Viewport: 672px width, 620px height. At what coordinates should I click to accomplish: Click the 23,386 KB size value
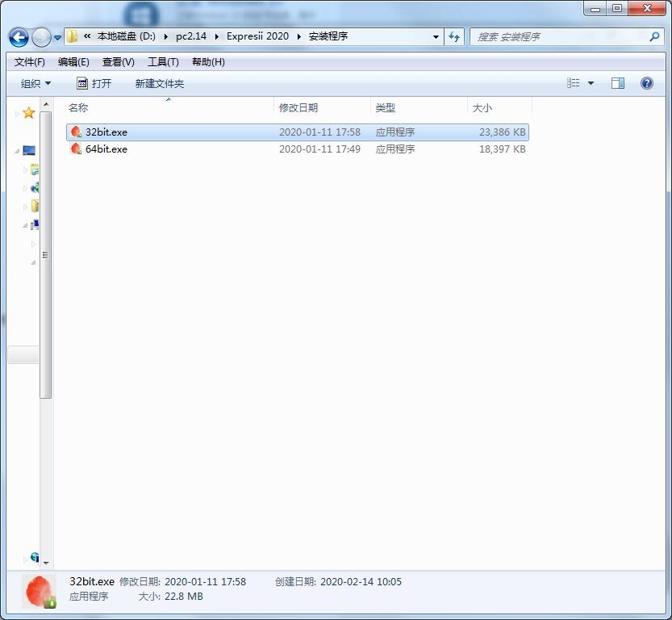coord(503,132)
